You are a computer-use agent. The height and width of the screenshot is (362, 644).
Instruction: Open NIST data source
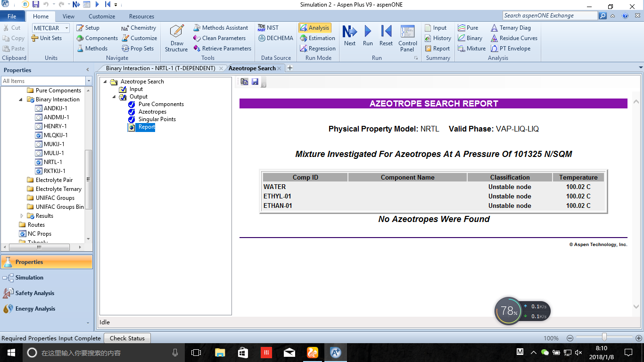click(x=268, y=28)
